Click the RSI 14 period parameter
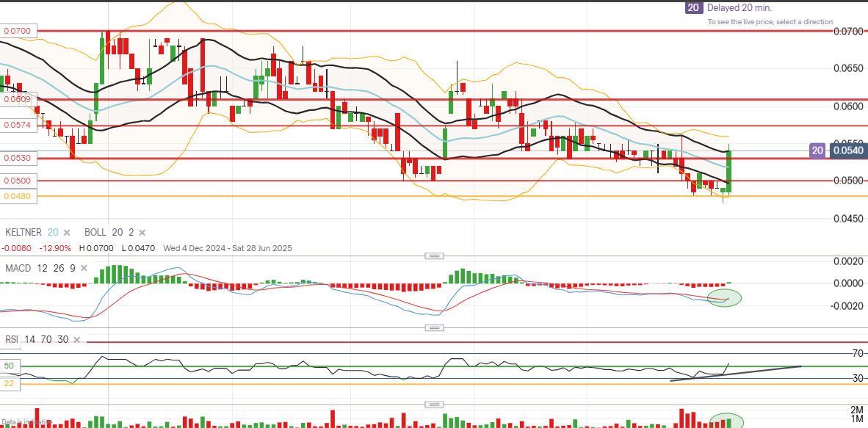 pyautogui.click(x=28, y=340)
